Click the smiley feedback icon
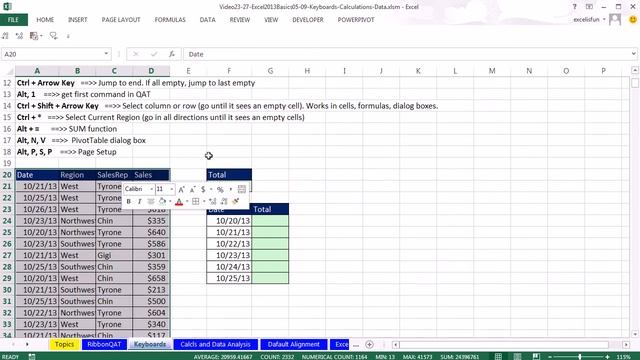Screen dimensions: 640x360 click(633, 20)
